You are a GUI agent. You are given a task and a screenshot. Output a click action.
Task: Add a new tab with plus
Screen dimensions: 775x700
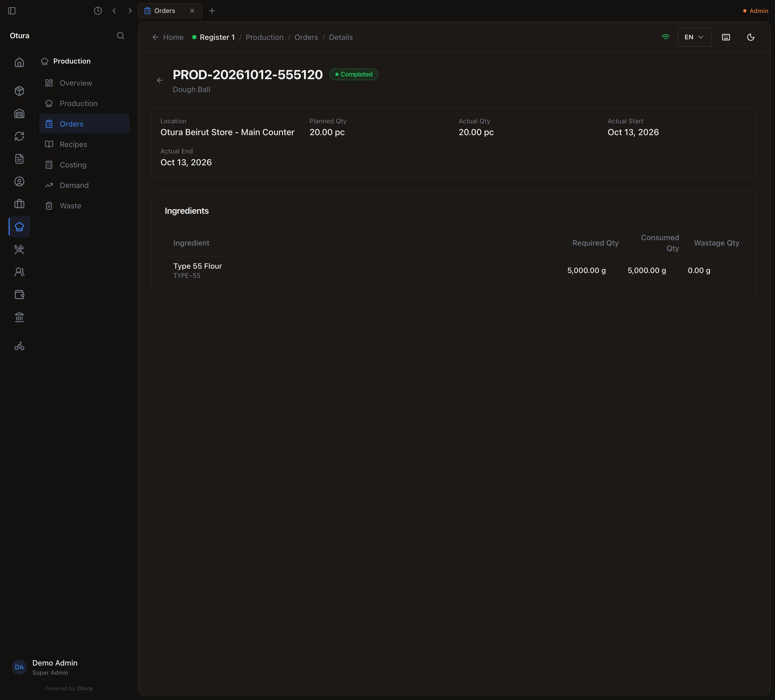212,11
